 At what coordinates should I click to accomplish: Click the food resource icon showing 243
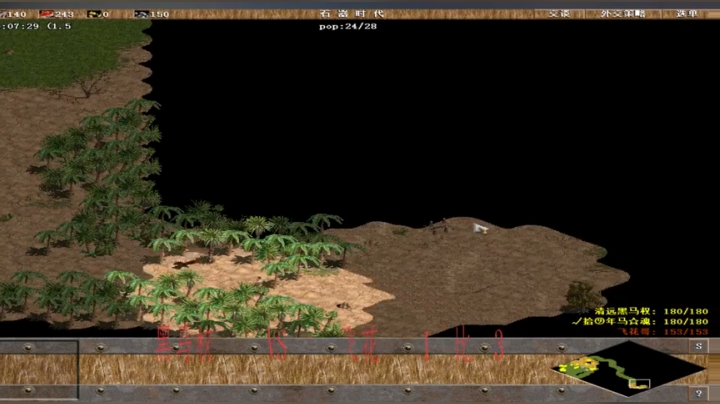pos(46,14)
